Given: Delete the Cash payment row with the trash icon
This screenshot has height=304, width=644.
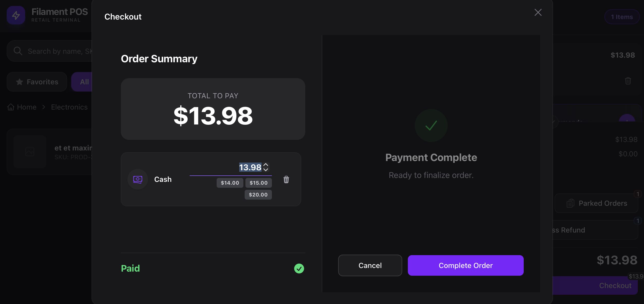Looking at the screenshot, I should (286, 180).
